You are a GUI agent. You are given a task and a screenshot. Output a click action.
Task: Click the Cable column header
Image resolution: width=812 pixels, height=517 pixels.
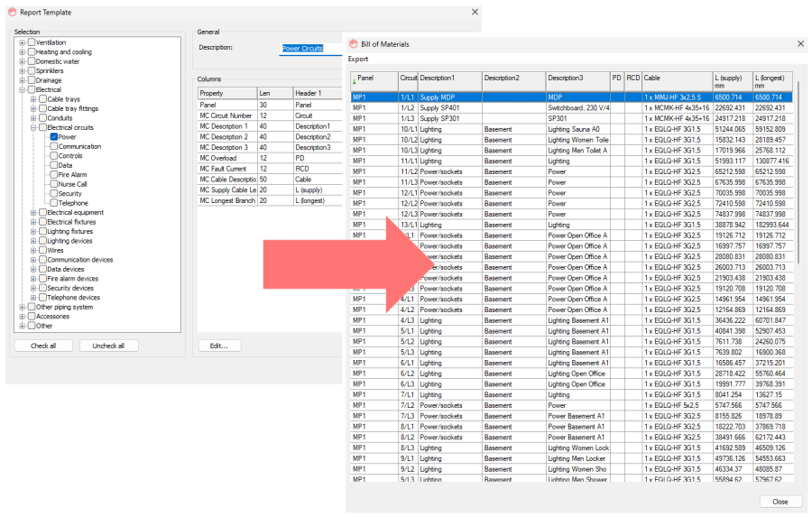click(678, 81)
